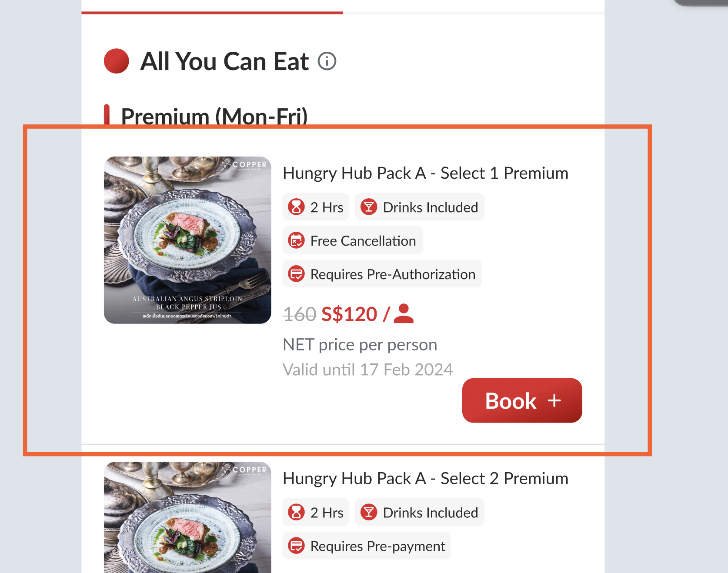Click the red circle beside All You Can Eat
728x573 pixels.
[x=117, y=61]
